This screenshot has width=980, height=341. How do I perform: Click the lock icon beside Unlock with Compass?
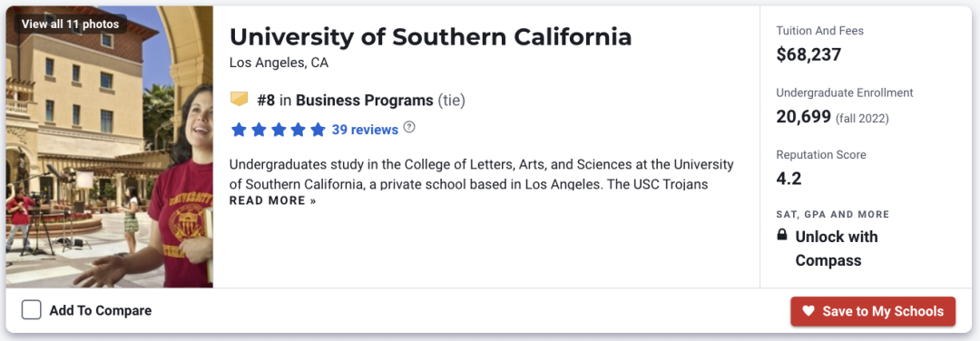click(781, 236)
